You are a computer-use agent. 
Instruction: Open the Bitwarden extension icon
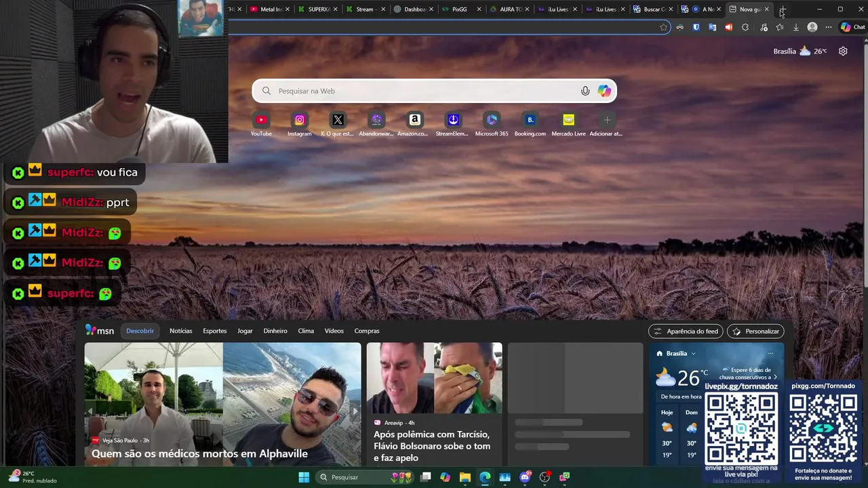click(696, 27)
